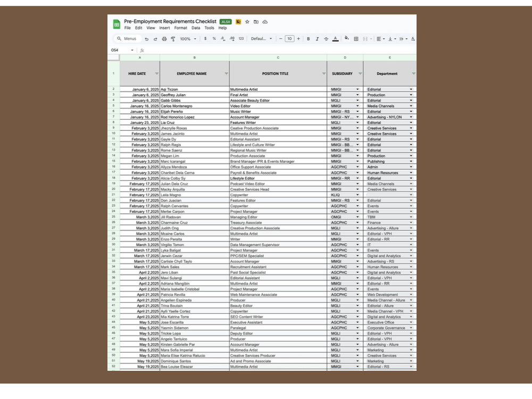Viewport: 532px width, 399px height.
Task: Open text wrapping dropdown
Action: [403, 39]
